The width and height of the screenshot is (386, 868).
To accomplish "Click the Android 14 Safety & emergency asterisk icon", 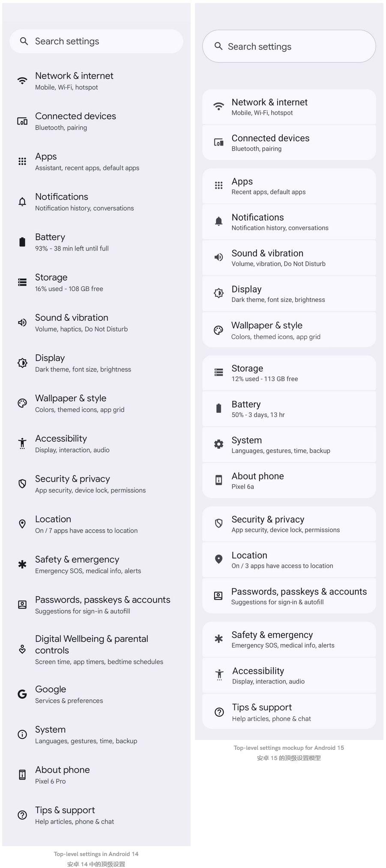I will [x=22, y=564].
